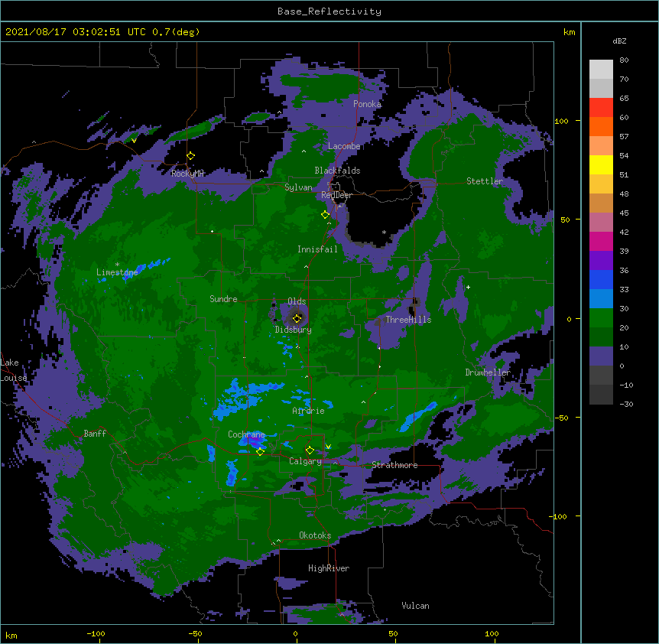This screenshot has width=659, height=644.
Task: Click the -30 value on dBZ legend
Action: [x=627, y=404]
